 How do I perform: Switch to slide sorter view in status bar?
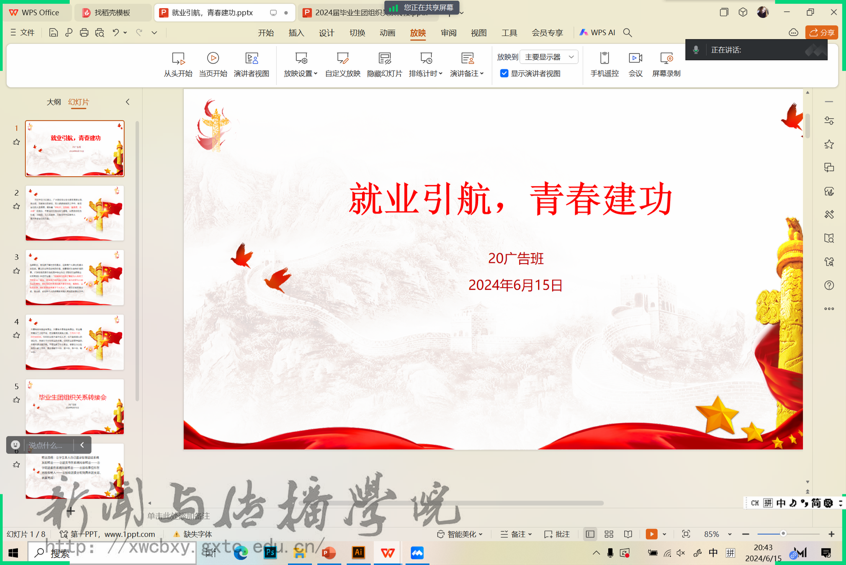coord(609,535)
